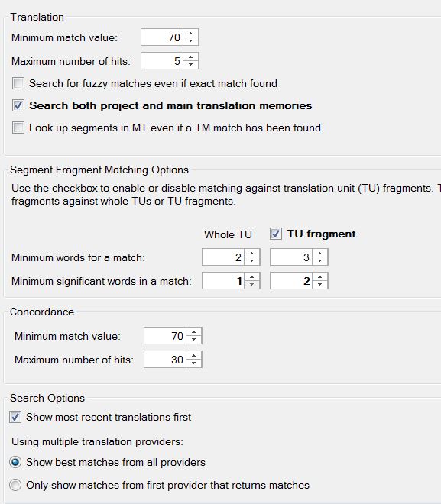Increase Concordance minimum match value
The image size is (441, 504).
193,332
